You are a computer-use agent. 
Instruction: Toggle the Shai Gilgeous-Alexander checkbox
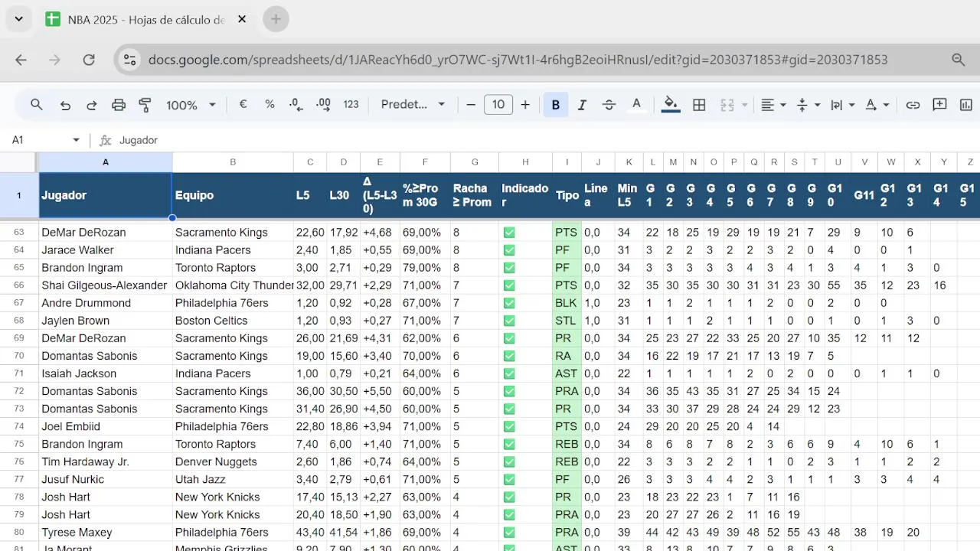coord(509,285)
